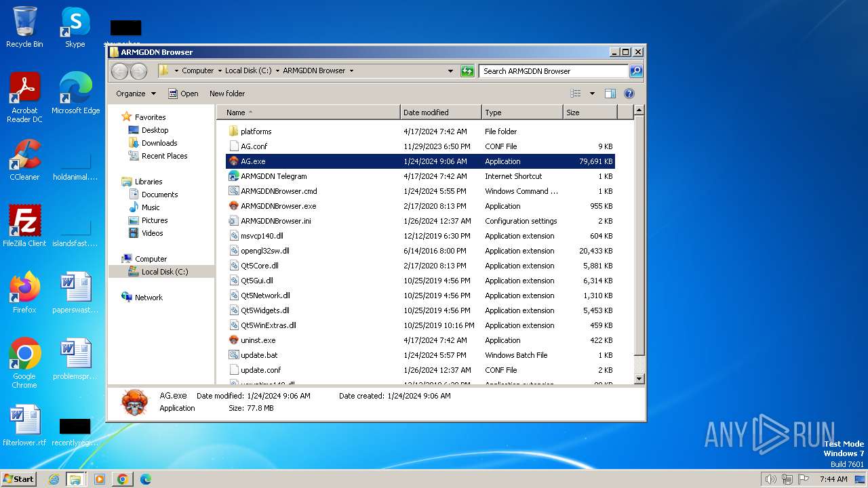This screenshot has height=488, width=868.
Task: Select the msvcp140.dll file name
Action: point(262,236)
